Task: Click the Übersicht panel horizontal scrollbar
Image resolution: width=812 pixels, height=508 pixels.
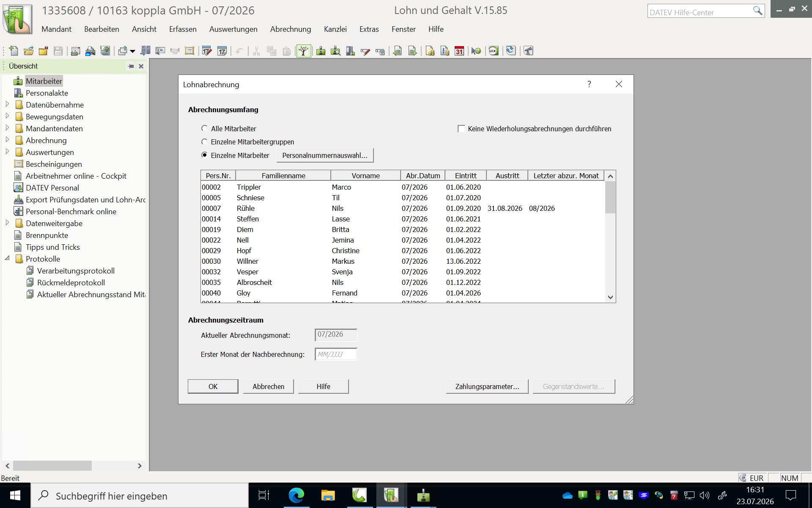Action: 52,466
